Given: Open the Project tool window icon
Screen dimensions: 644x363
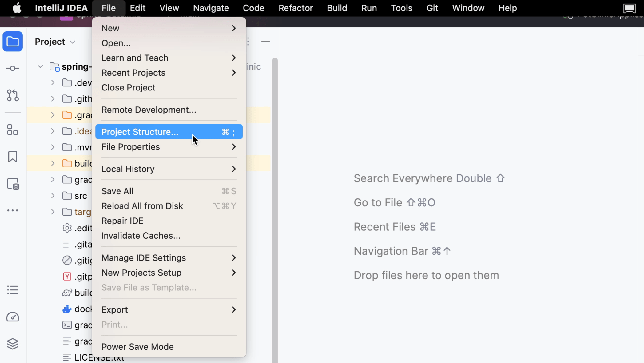Looking at the screenshot, I should point(13,42).
